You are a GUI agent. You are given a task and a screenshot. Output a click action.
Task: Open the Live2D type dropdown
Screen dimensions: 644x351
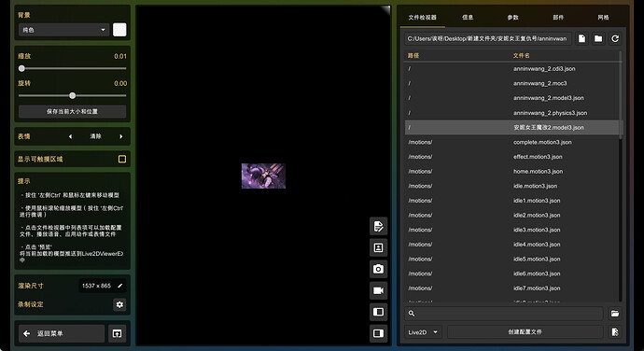pyautogui.click(x=423, y=332)
